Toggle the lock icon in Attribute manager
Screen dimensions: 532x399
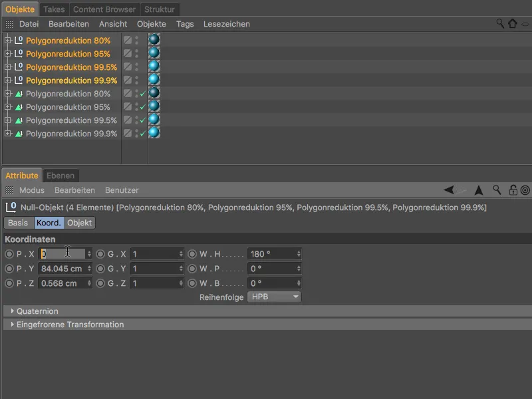click(513, 190)
